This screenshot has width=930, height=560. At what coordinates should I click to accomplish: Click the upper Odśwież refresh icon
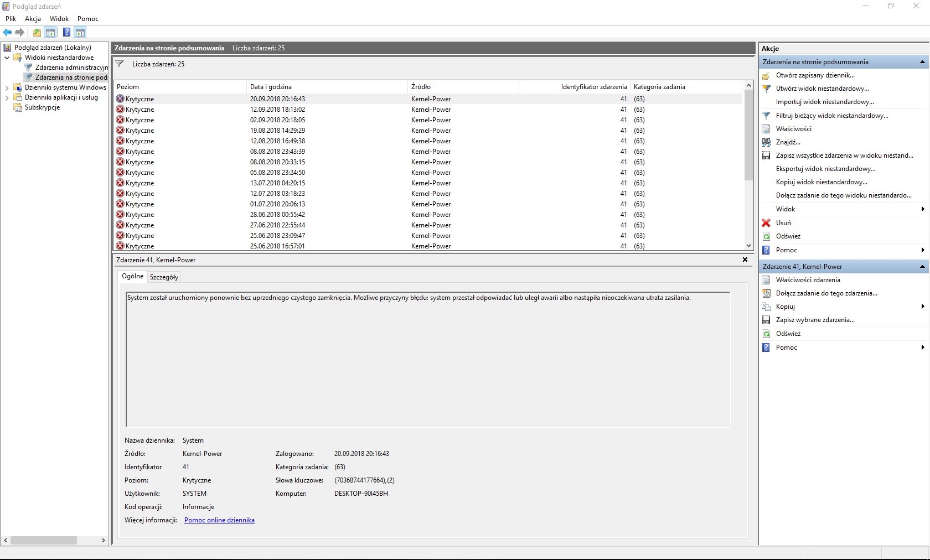(766, 236)
